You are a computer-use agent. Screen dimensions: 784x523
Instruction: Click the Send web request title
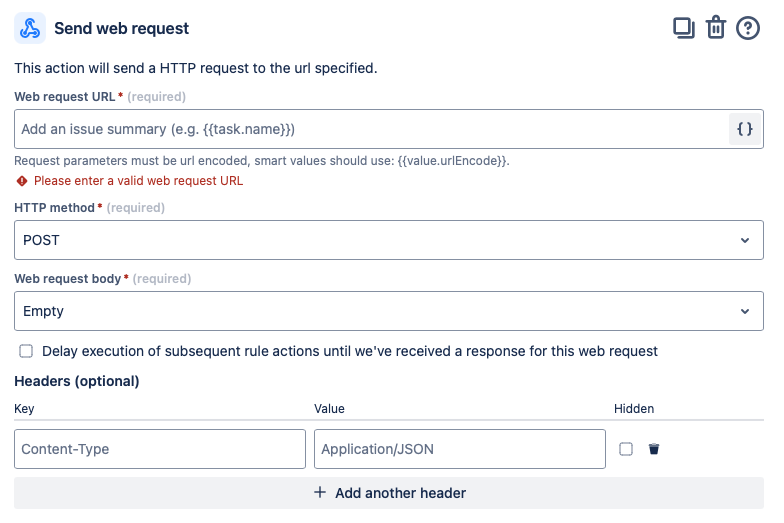click(x=121, y=29)
